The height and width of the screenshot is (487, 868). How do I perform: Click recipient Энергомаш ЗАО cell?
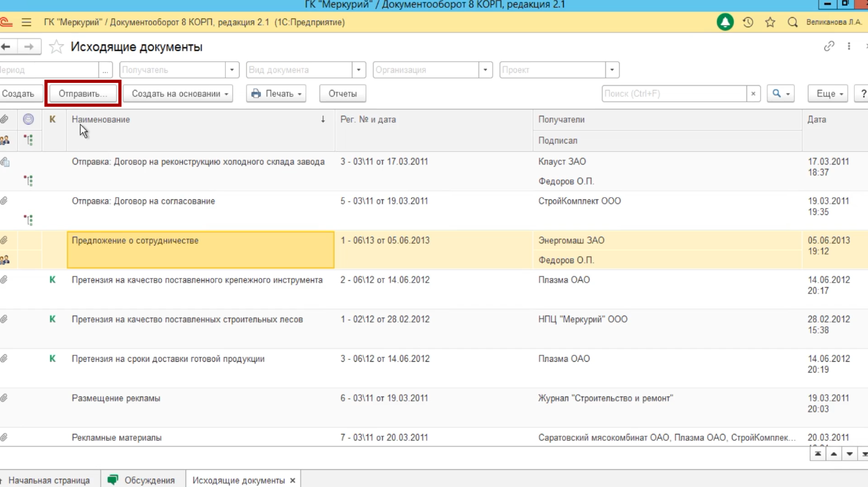point(571,240)
